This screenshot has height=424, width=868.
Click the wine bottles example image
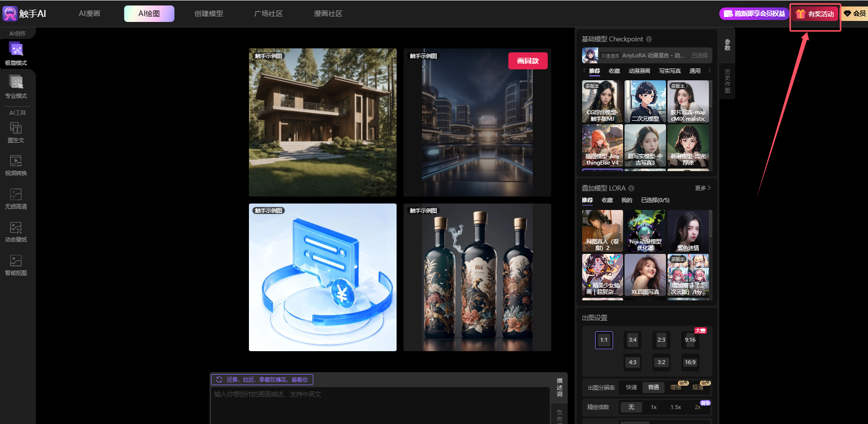point(477,277)
